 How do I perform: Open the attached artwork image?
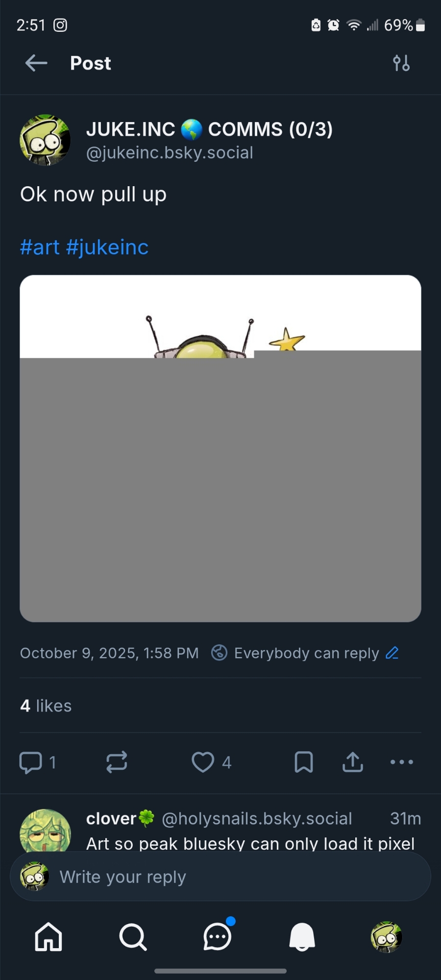pos(220,448)
